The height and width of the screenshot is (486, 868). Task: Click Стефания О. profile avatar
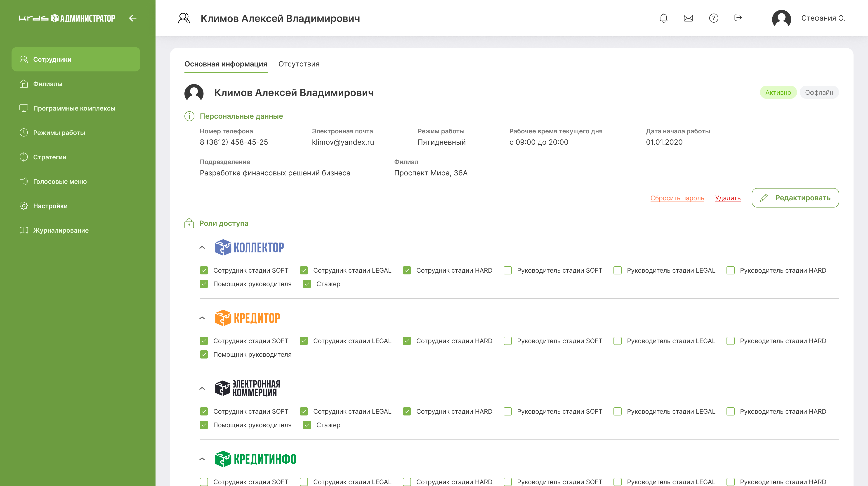pos(781,19)
